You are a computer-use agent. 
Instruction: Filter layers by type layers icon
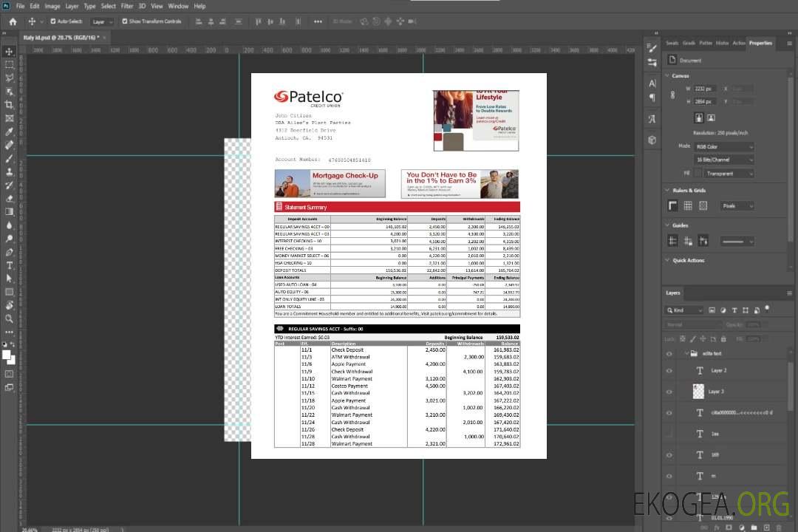coord(734,310)
